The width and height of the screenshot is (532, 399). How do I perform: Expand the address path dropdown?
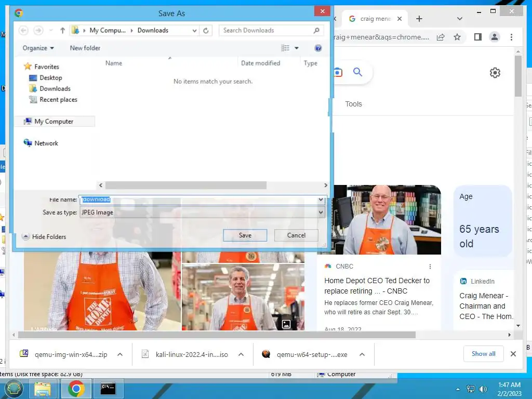point(194,30)
